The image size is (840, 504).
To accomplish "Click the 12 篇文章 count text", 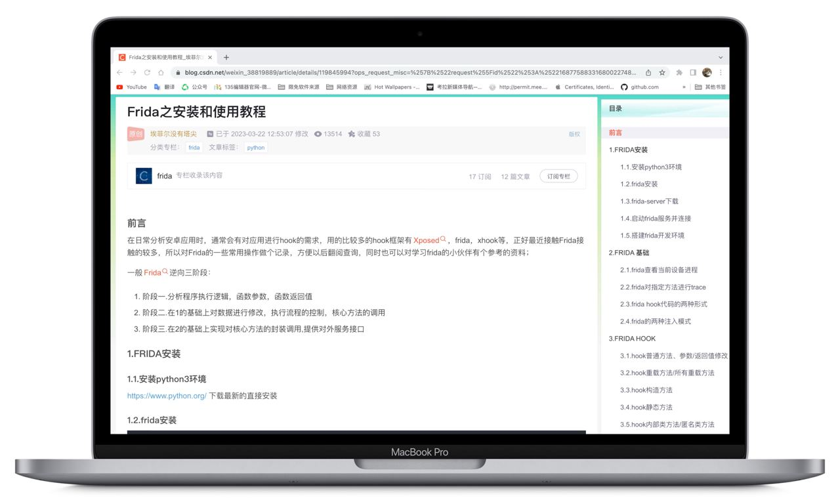I will (515, 177).
